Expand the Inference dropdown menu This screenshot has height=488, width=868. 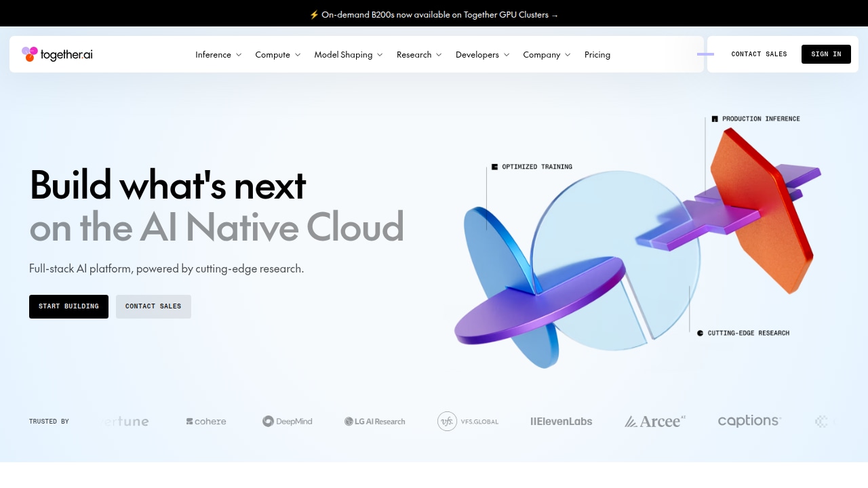(x=218, y=55)
